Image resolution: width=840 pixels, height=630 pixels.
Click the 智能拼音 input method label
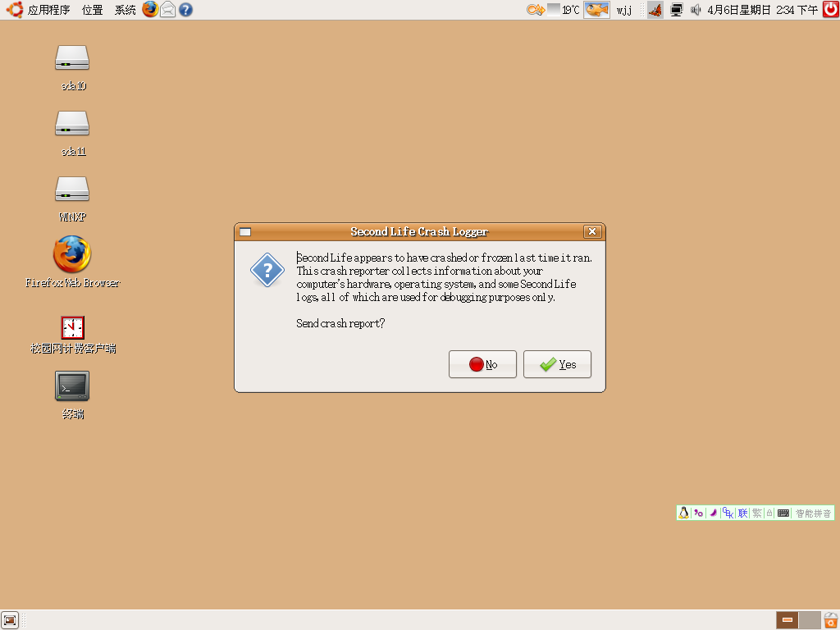click(x=813, y=514)
